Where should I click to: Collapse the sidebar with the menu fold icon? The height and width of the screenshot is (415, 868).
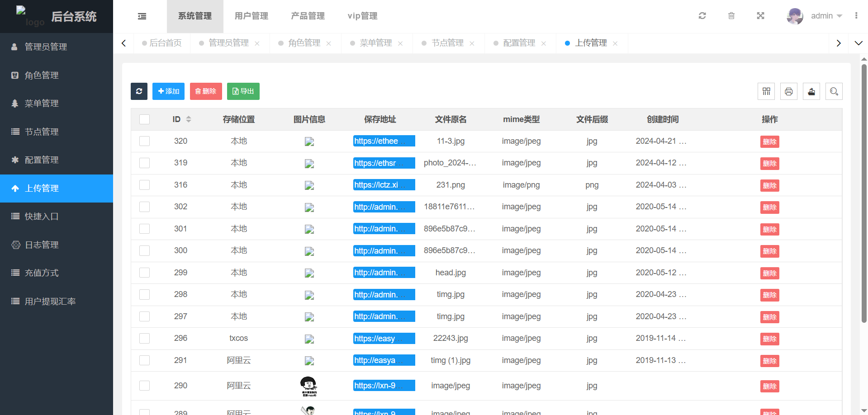click(x=142, y=16)
